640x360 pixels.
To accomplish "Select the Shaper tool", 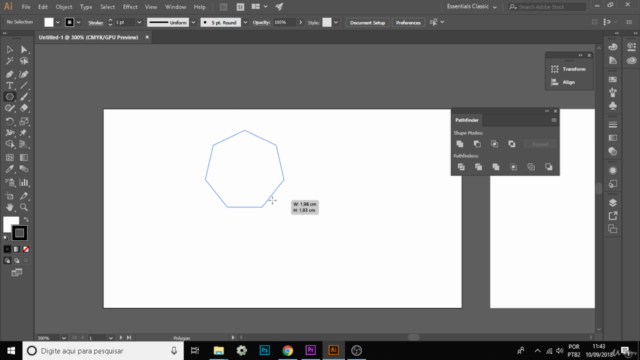I will pos(10,108).
